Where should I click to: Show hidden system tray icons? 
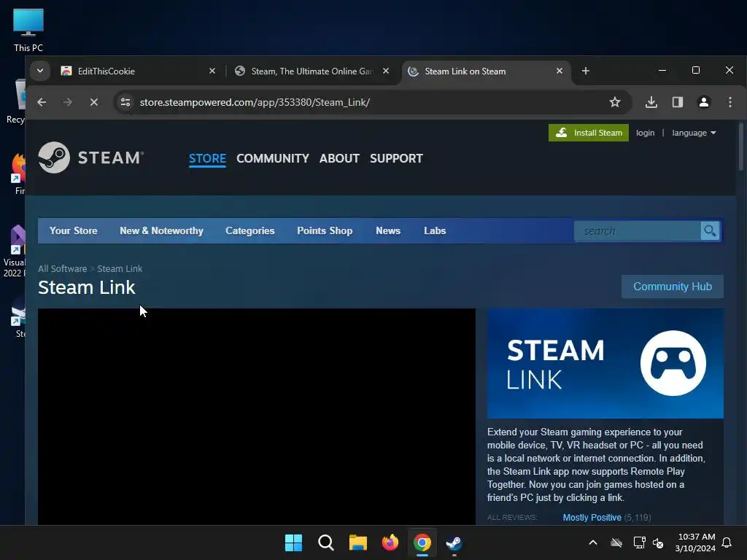coord(592,542)
